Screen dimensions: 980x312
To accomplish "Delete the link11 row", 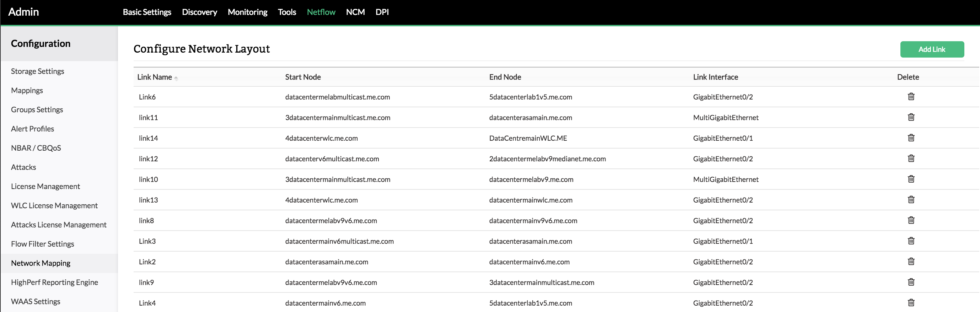I will coord(911,117).
